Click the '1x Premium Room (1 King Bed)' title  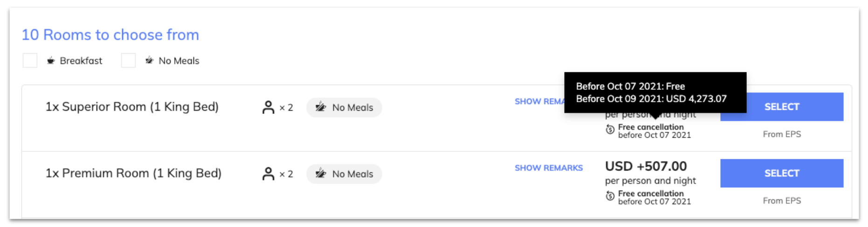click(133, 173)
